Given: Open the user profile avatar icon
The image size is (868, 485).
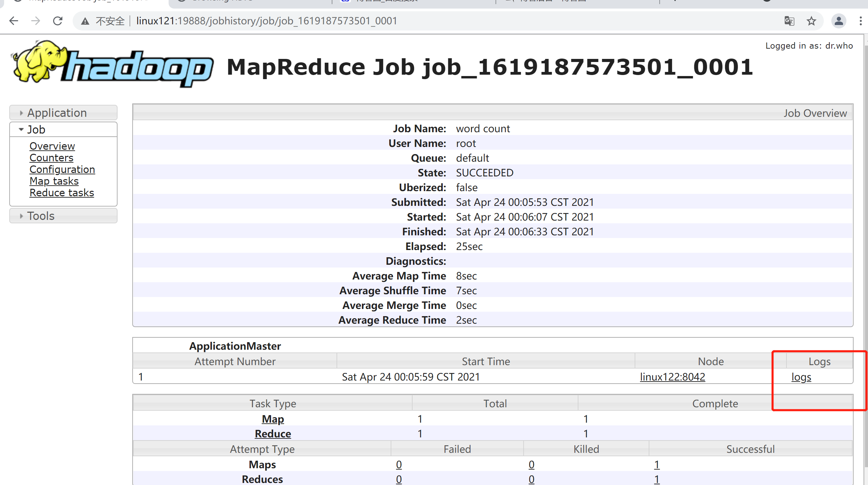Looking at the screenshot, I should [839, 21].
